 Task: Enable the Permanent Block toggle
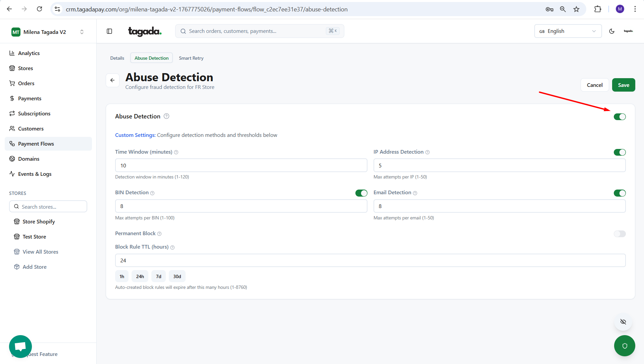click(620, 234)
